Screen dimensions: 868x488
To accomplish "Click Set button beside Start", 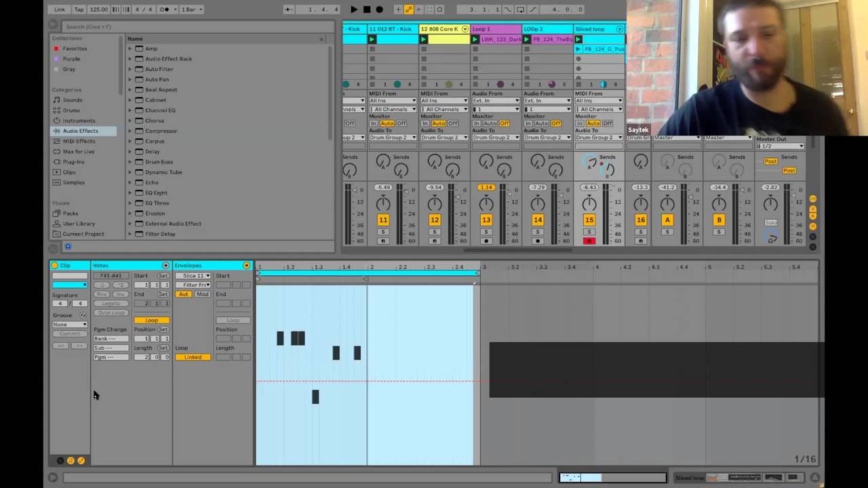I will (163, 276).
